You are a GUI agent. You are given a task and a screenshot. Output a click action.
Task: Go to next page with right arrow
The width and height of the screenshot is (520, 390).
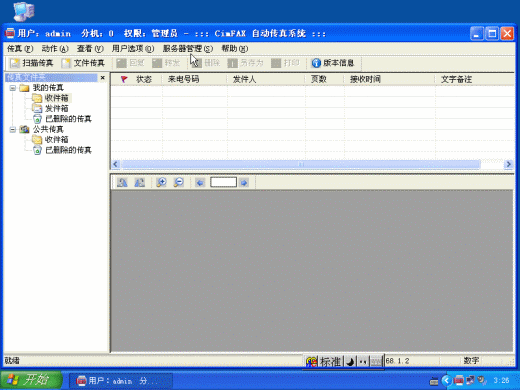pyautogui.click(x=244, y=183)
